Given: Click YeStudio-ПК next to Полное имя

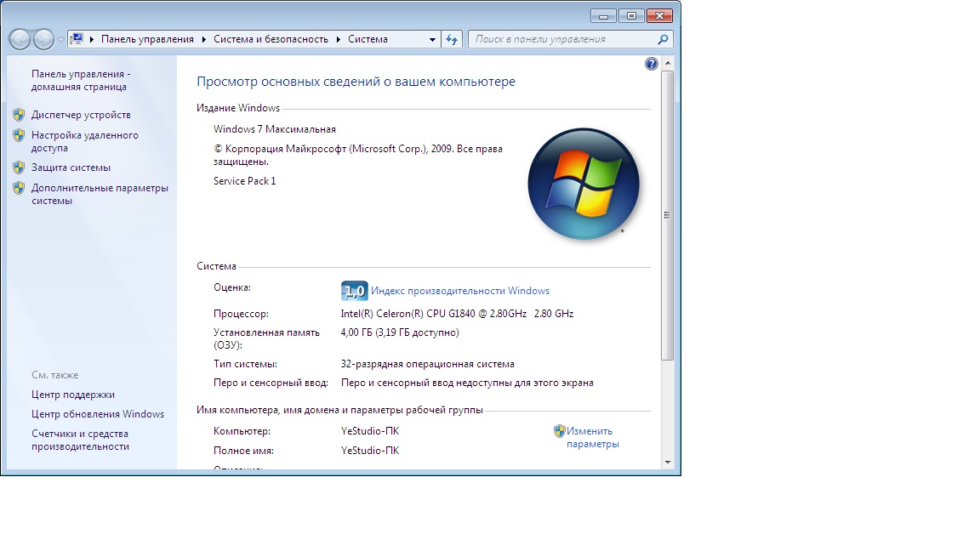Looking at the screenshot, I should (x=370, y=451).
